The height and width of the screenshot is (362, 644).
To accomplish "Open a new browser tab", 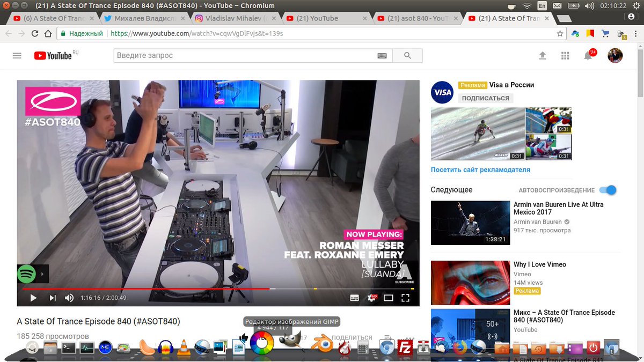I will click(x=565, y=19).
